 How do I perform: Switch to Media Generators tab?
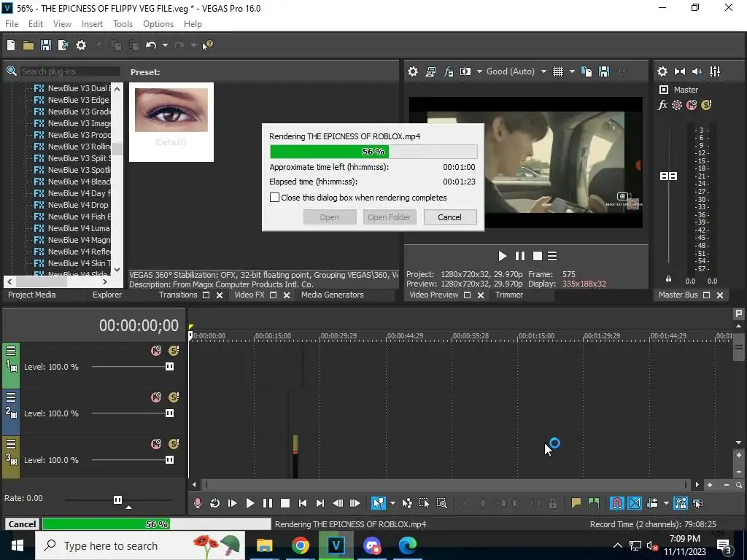(333, 295)
